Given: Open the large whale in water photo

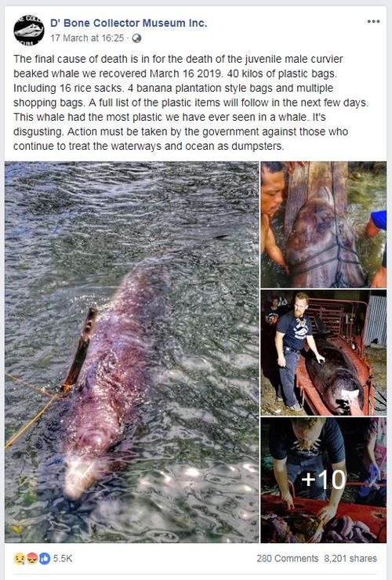Looking at the screenshot, I should pos(132,352).
